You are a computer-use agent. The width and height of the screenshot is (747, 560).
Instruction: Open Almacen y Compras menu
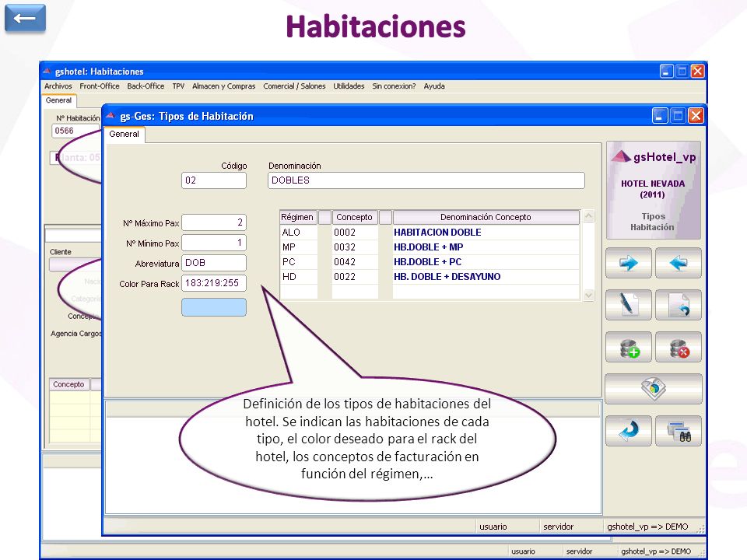[223, 86]
